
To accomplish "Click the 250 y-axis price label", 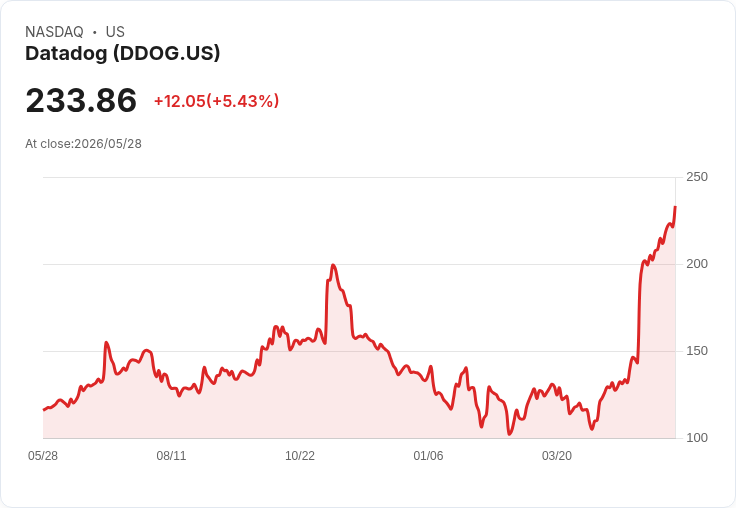I will click(697, 177).
